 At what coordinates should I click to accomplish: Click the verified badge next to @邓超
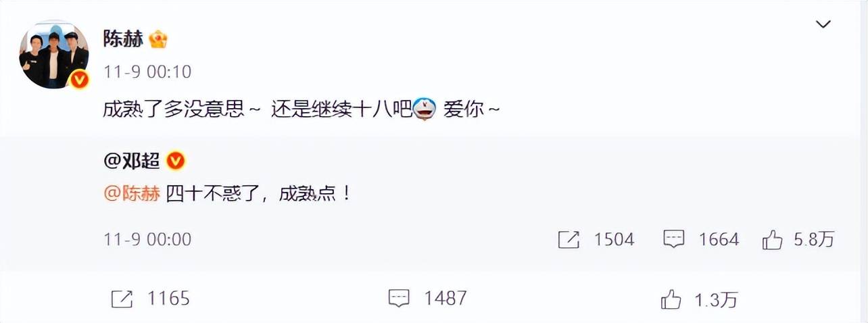pos(175,161)
